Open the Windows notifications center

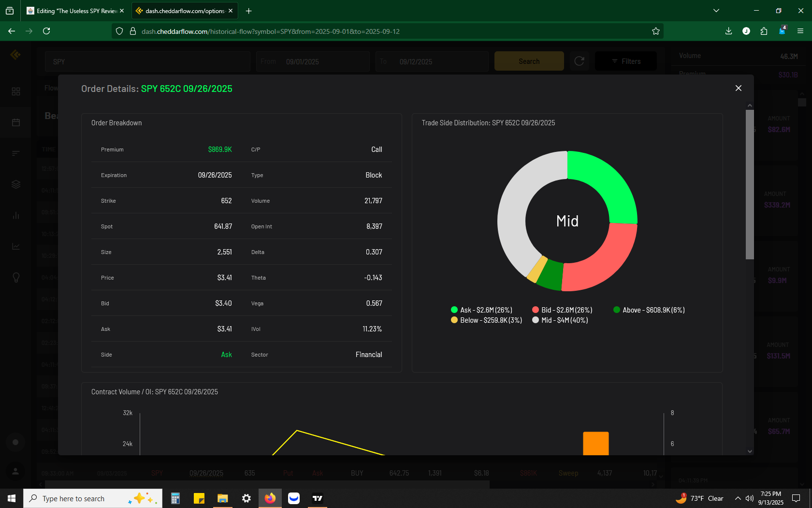point(796,498)
